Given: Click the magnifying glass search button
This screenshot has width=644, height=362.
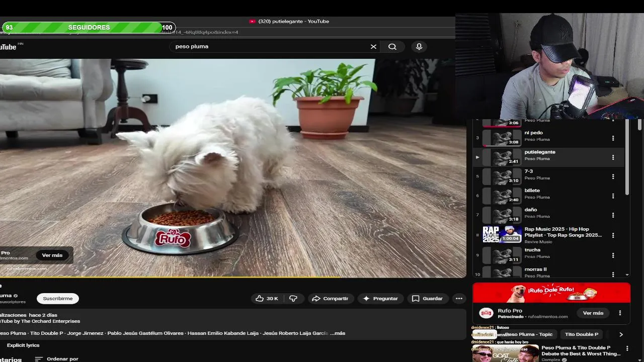Looking at the screenshot, I should click(x=392, y=47).
